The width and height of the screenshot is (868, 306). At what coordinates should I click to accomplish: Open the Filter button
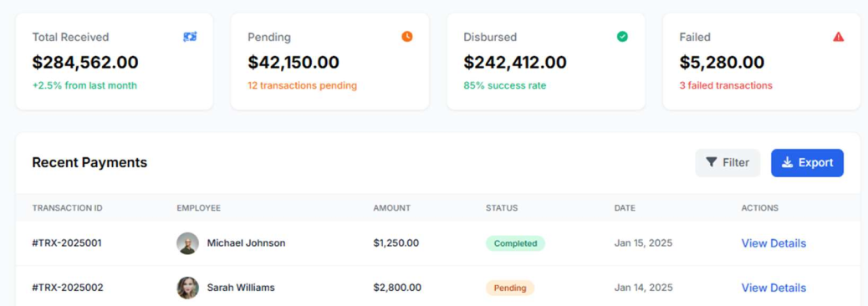pos(728,163)
